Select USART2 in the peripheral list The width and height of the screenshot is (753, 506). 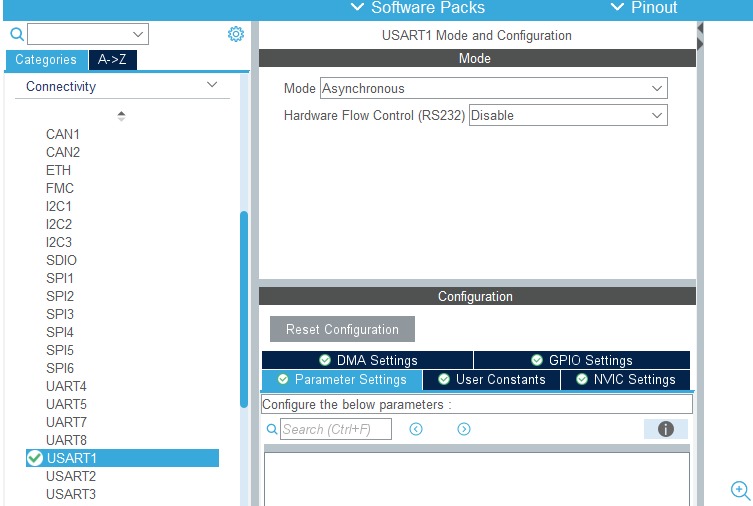point(71,476)
